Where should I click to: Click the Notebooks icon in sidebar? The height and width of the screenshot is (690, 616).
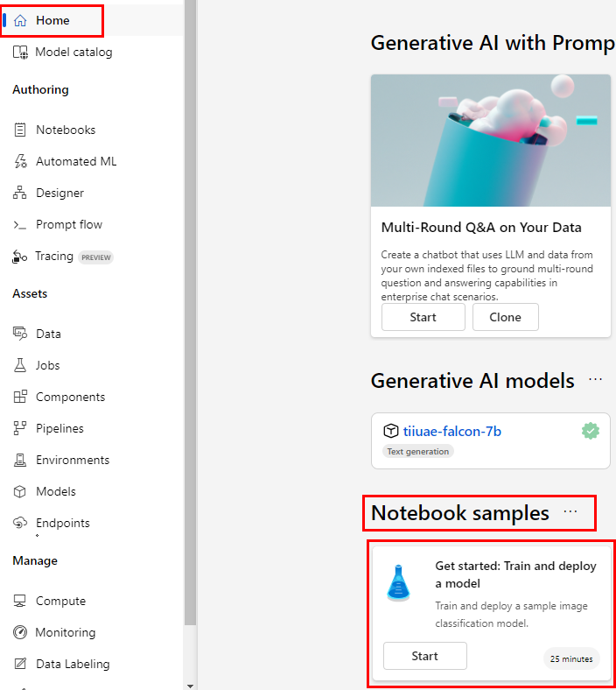20,130
